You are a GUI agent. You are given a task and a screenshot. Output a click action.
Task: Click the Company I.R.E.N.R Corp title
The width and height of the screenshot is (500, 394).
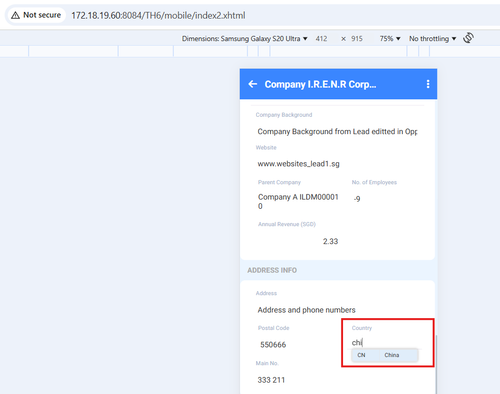[320, 84]
